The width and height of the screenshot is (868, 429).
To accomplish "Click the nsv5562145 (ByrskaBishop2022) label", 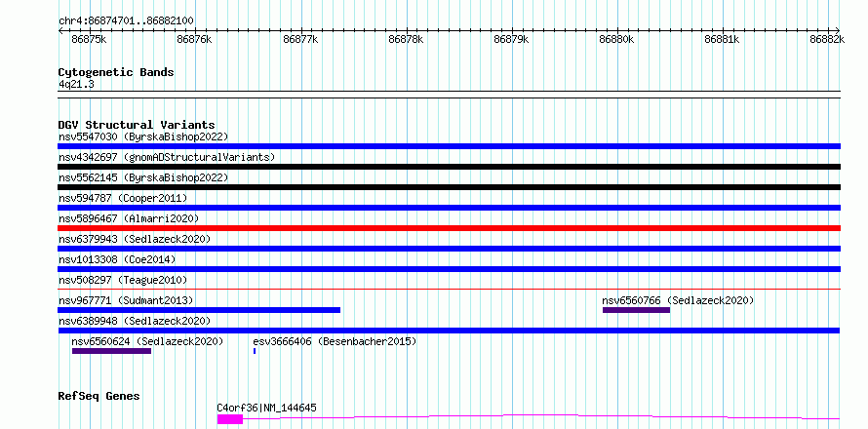I will [x=143, y=177].
